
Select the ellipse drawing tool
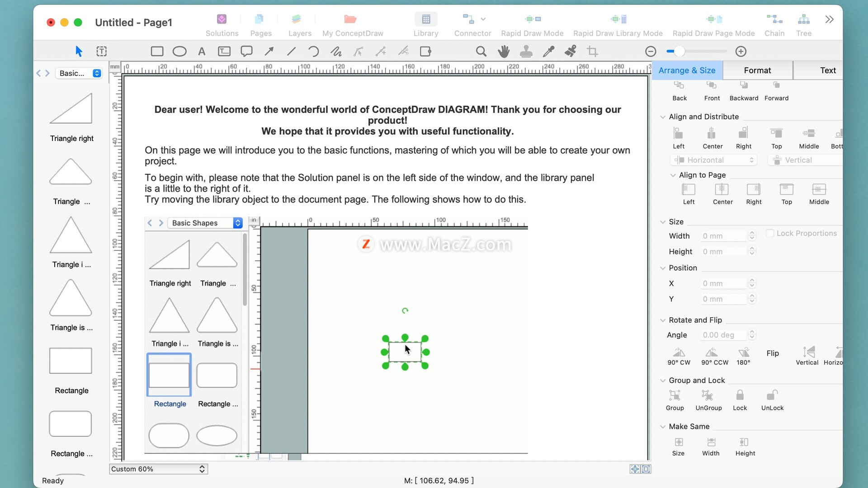tap(179, 52)
